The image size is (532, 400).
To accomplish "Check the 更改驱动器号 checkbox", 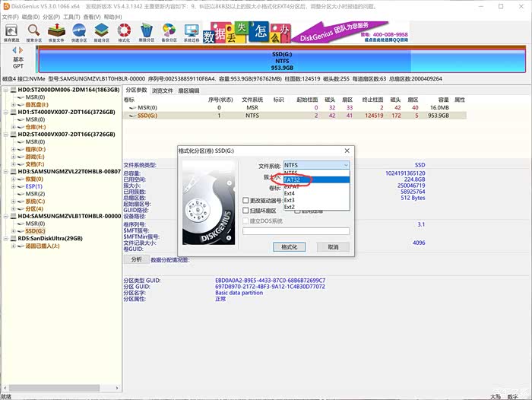I will tap(245, 201).
